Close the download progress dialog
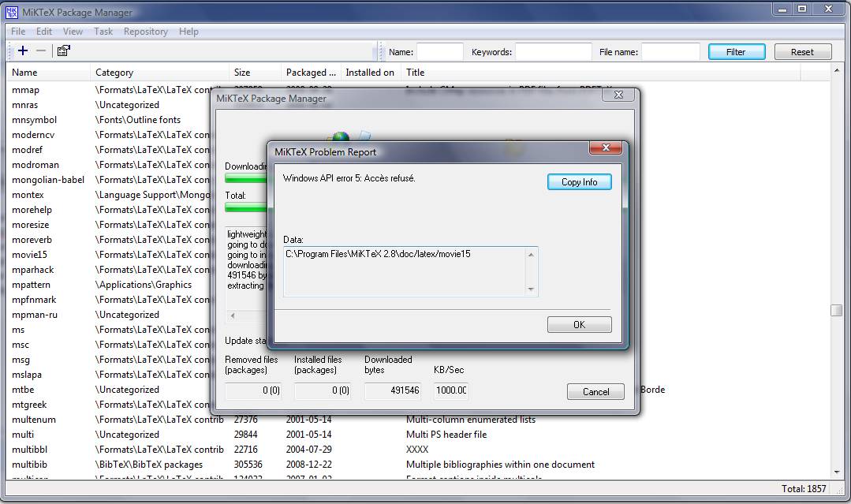Image resolution: width=851 pixels, height=504 pixels. (x=618, y=95)
